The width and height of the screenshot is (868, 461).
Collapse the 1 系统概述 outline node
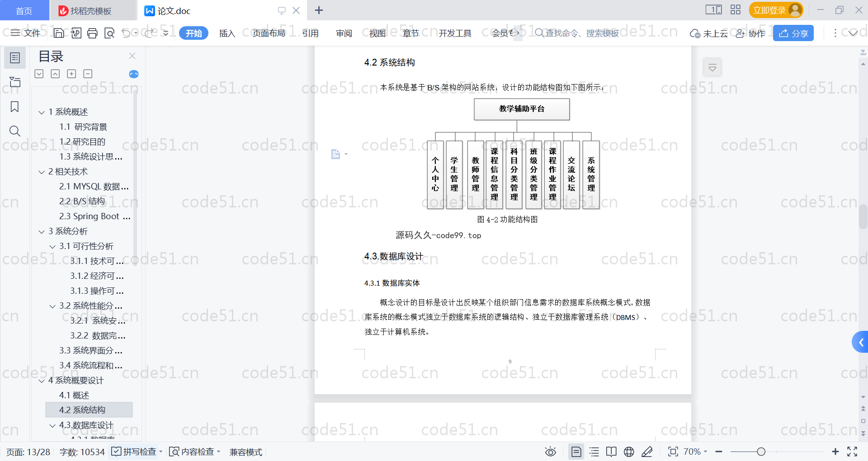(42, 112)
